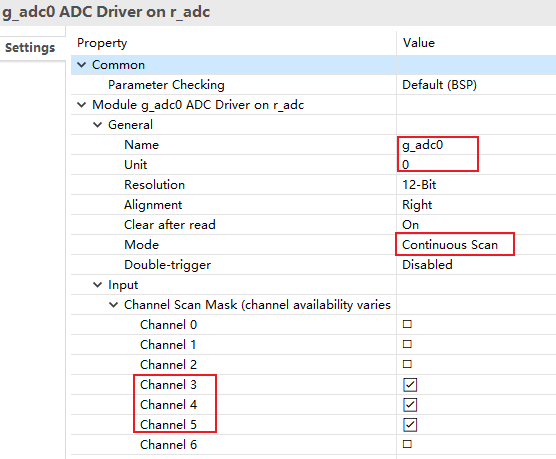Collapse the General group chevron
Image resolution: width=556 pixels, height=459 pixels.
pyautogui.click(x=98, y=125)
